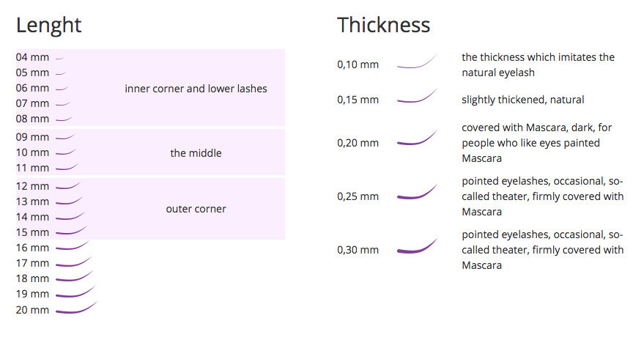
Task: Click the 12 mm length lash icon
Action: coord(67,185)
